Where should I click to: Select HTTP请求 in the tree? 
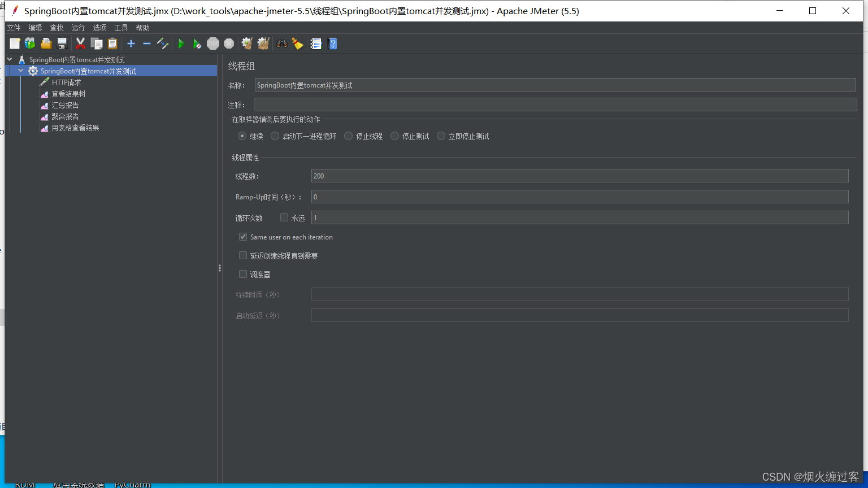click(67, 82)
